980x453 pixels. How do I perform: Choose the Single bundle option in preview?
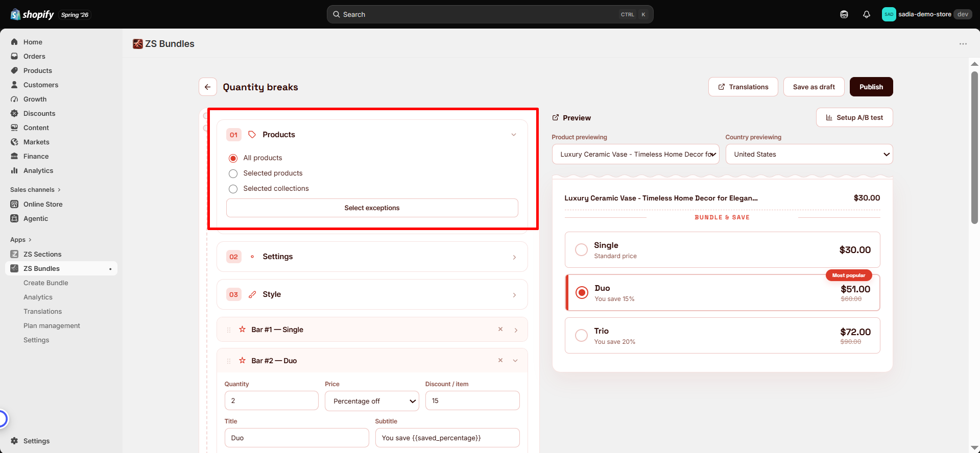click(722, 250)
